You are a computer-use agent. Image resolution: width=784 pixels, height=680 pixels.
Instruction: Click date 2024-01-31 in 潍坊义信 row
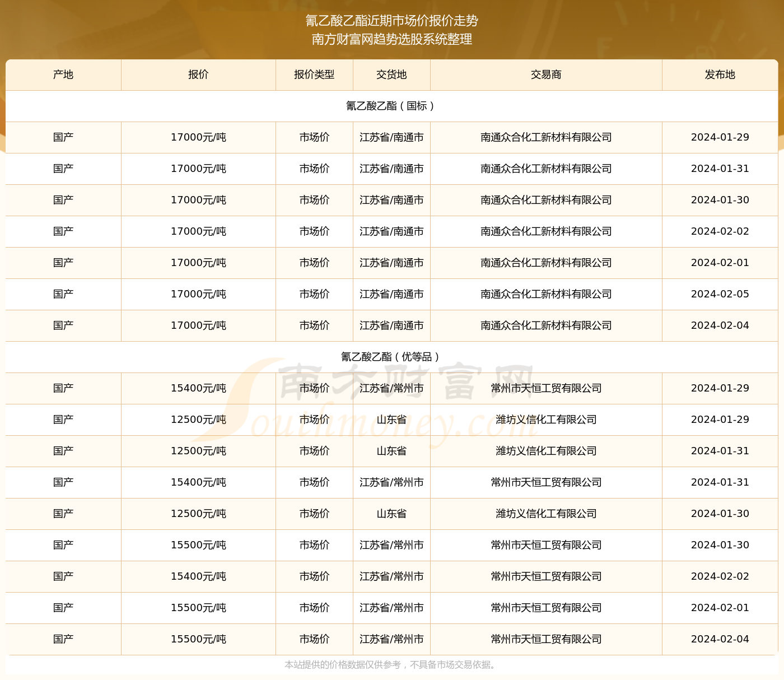(x=720, y=451)
